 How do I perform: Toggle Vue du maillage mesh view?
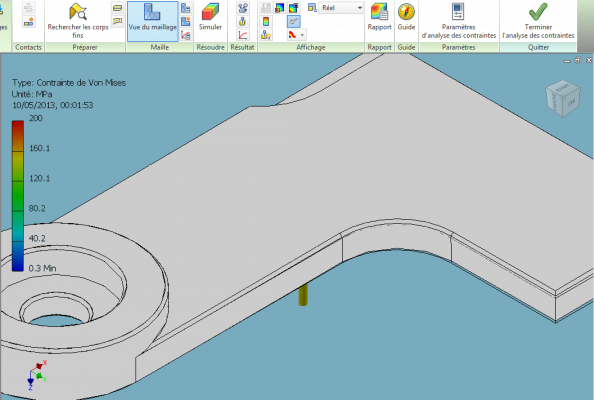pyautogui.click(x=152, y=21)
